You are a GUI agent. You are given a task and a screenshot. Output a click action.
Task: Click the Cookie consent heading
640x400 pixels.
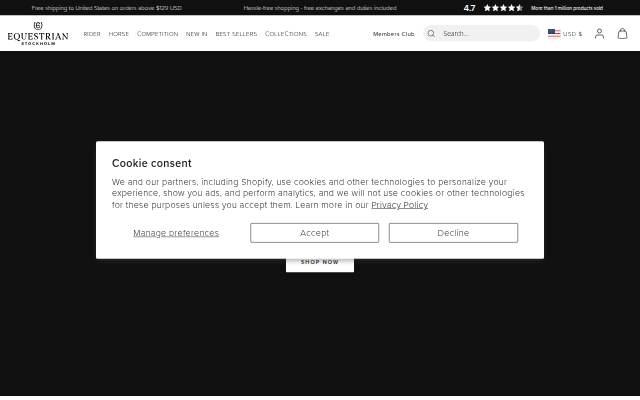coord(151,163)
